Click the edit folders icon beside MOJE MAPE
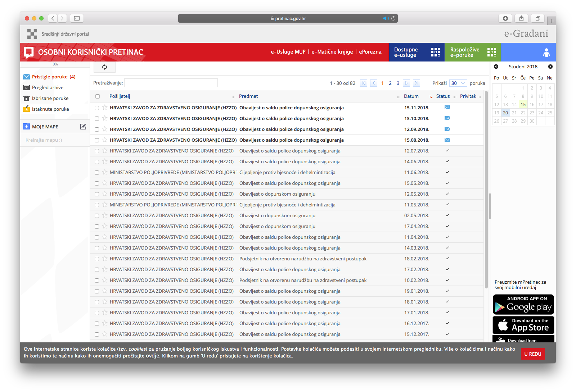576x392 pixels. pyautogui.click(x=83, y=127)
